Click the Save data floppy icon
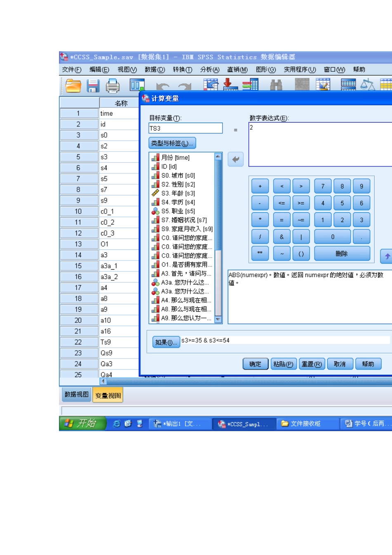The width and height of the screenshot is (392, 555). (93, 85)
